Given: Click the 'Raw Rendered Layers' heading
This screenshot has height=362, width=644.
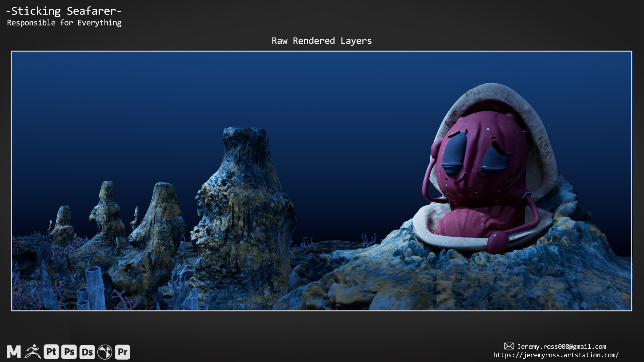Looking at the screenshot, I should coord(322,41).
